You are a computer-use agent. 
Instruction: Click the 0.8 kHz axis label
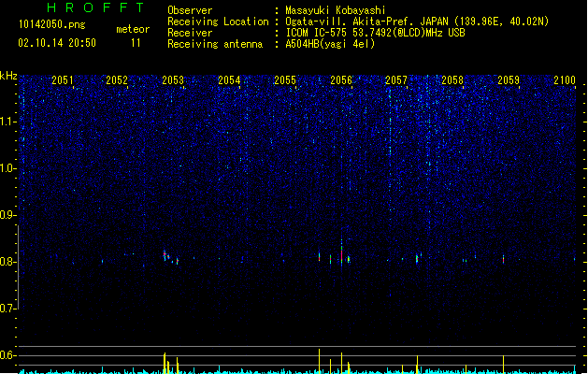click(x=7, y=262)
